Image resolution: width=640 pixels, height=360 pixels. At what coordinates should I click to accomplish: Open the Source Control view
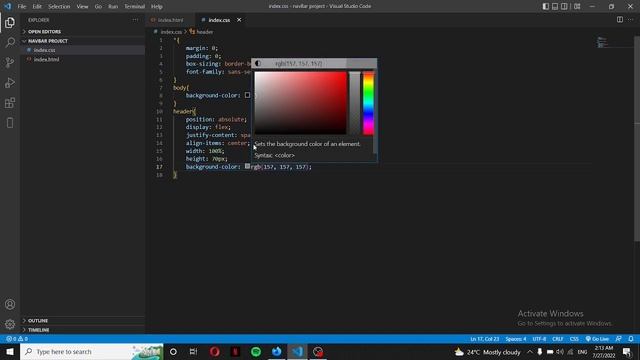pyautogui.click(x=10, y=62)
